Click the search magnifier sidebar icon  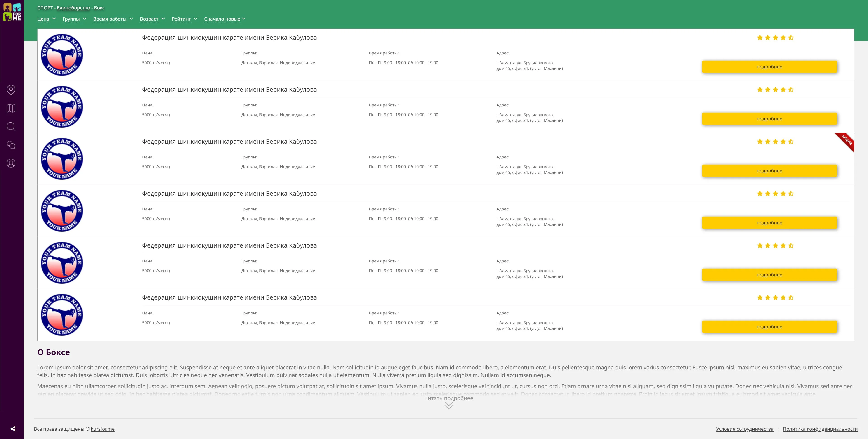11,127
